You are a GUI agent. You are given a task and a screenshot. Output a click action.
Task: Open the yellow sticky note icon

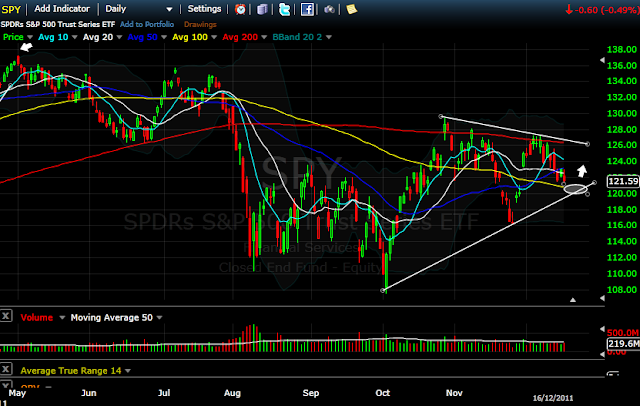(351, 9)
